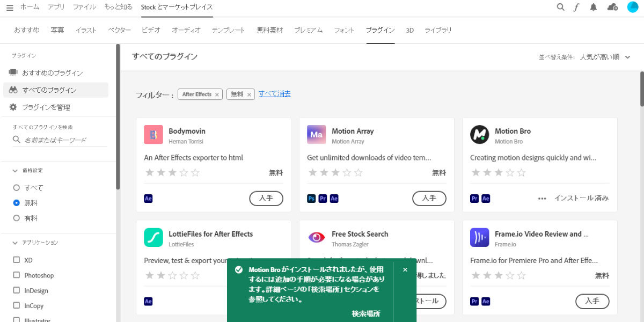This screenshot has height=322, width=644.
Task: Select the 有料 price radio button
Action: coord(17,218)
